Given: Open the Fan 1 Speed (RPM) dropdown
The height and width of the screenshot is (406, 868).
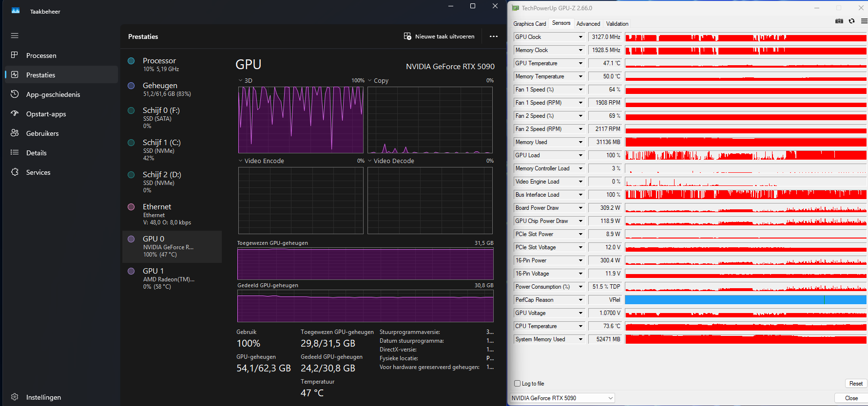Looking at the screenshot, I should coord(580,103).
